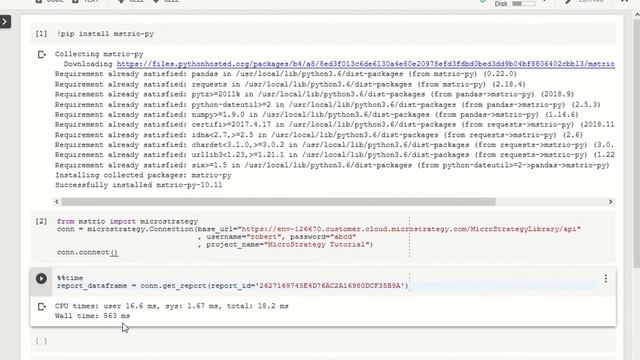The width and height of the screenshot is (640, 360).
Task: Click the output horizontal scrollbar thumb
Action: 278,202
